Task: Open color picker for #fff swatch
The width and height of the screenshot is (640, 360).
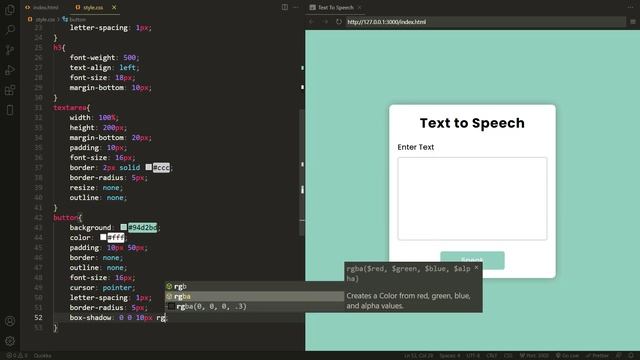Action: (103, 237)
